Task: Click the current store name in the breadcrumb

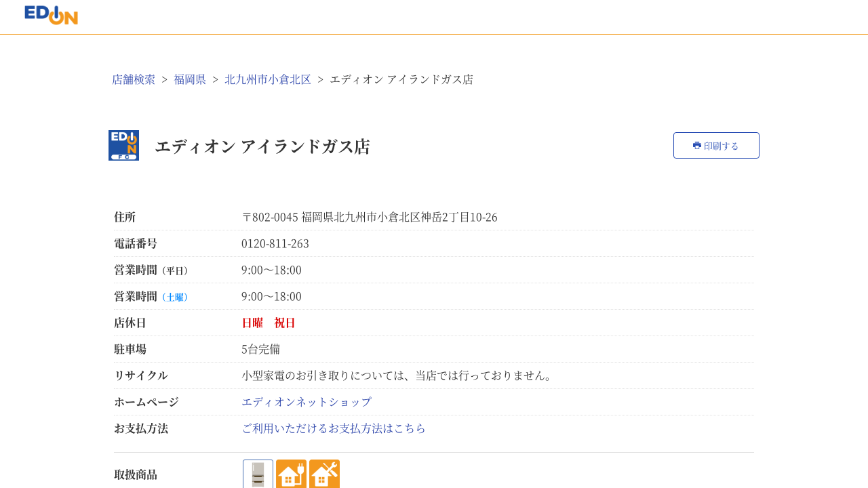Action: (401, 79)
